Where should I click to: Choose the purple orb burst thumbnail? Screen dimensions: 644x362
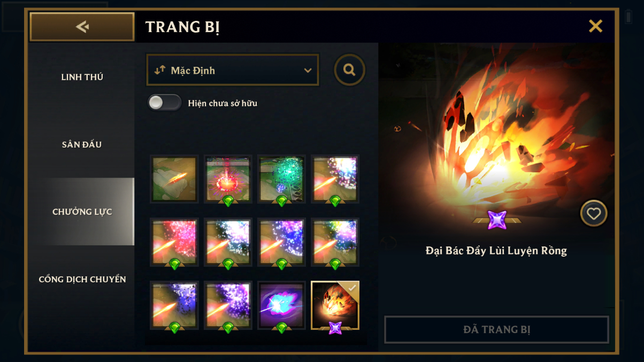pyautogui.click(x=282, y=305)
